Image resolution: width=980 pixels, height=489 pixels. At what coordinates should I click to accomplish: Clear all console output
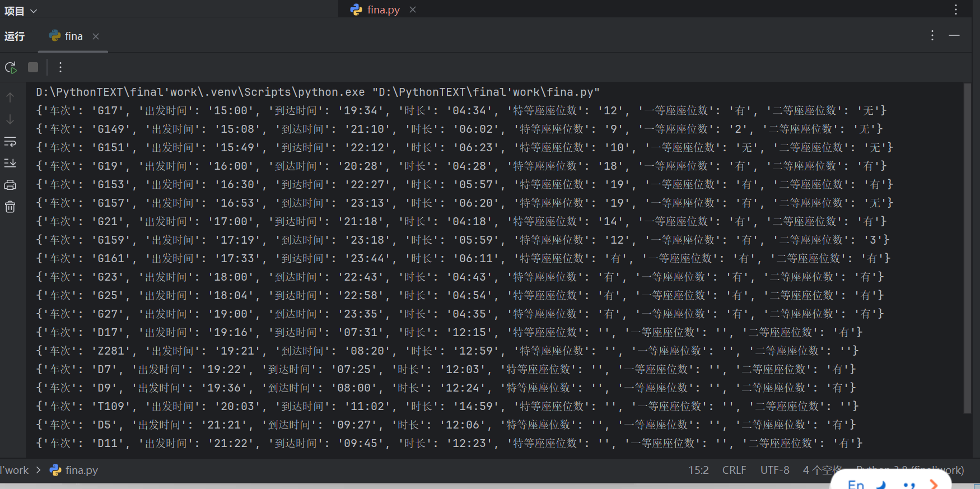point(10,207)
